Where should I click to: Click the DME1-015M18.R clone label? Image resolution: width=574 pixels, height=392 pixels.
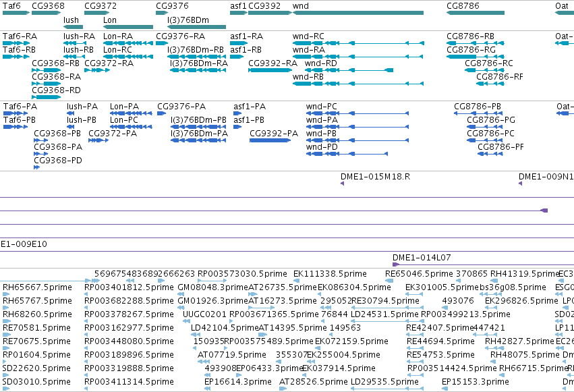coord(375,177)
